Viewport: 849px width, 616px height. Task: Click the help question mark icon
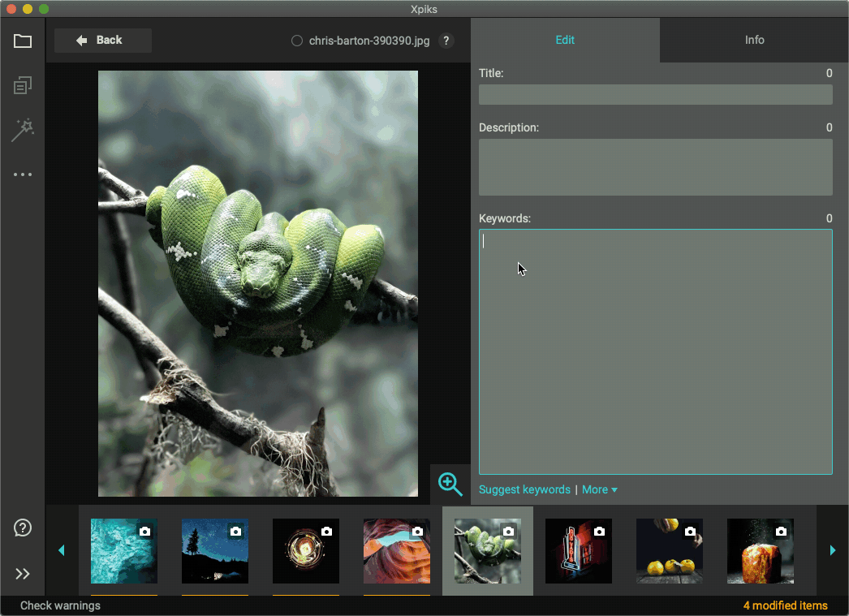(23, 528)
